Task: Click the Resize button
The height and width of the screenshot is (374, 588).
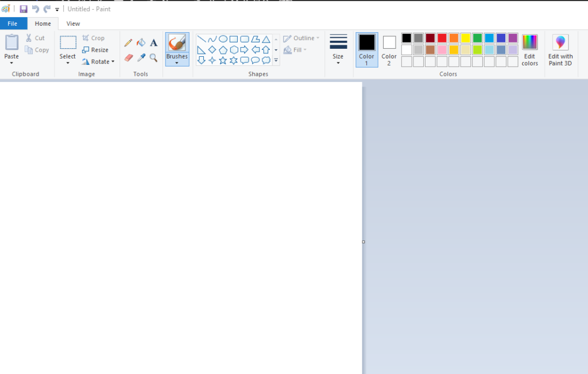Action: (95, 50)
